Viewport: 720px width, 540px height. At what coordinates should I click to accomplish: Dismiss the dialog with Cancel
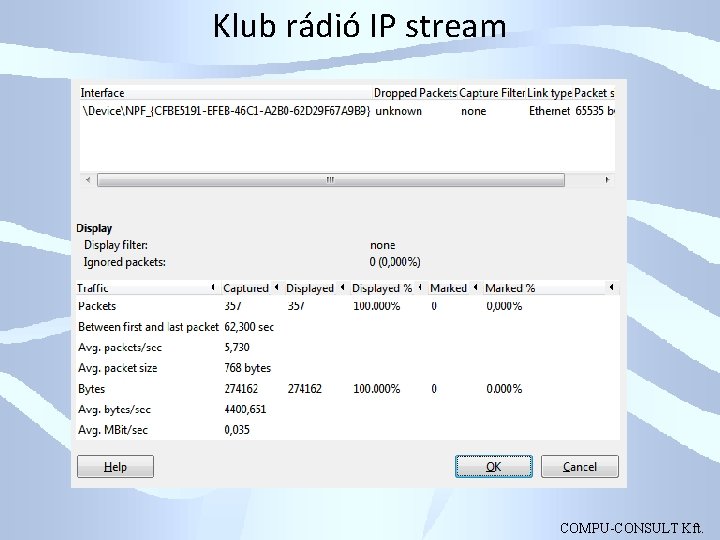pos(579,467)
